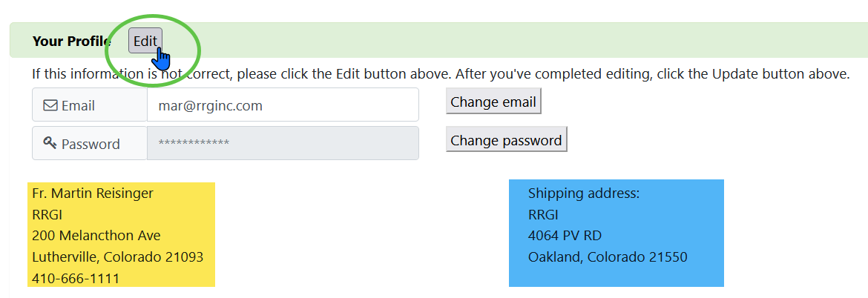Click the Oakland, Colorado 21550 line
The height and width of the screenshot is (298, 868).
pyautogui.click(x=608, y=257)
